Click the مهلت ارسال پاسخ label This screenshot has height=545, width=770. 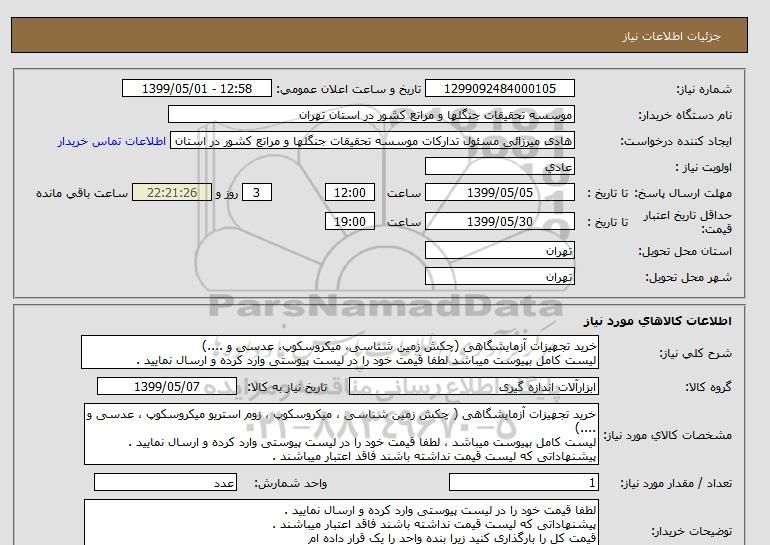coord(683,193)
